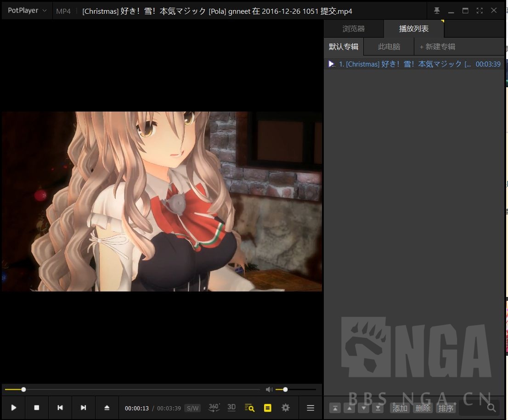Open the 排序 sort options

pos(446,408)
